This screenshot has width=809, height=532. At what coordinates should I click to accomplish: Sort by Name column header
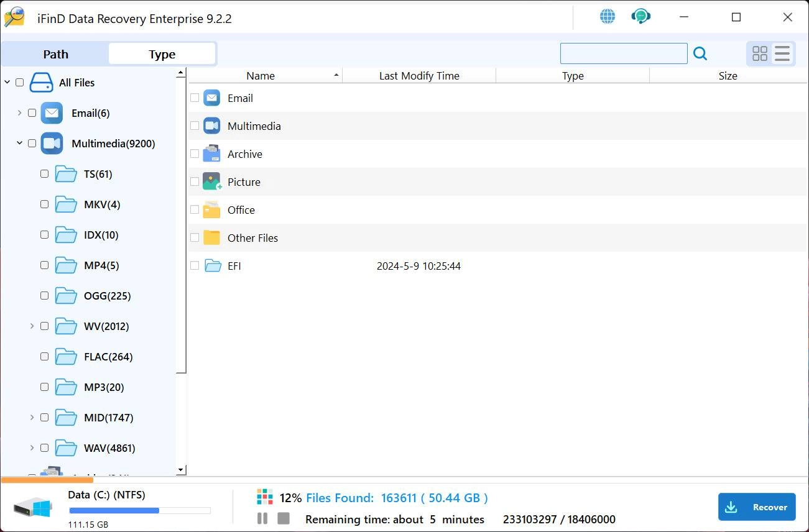(x=266, y=76)
